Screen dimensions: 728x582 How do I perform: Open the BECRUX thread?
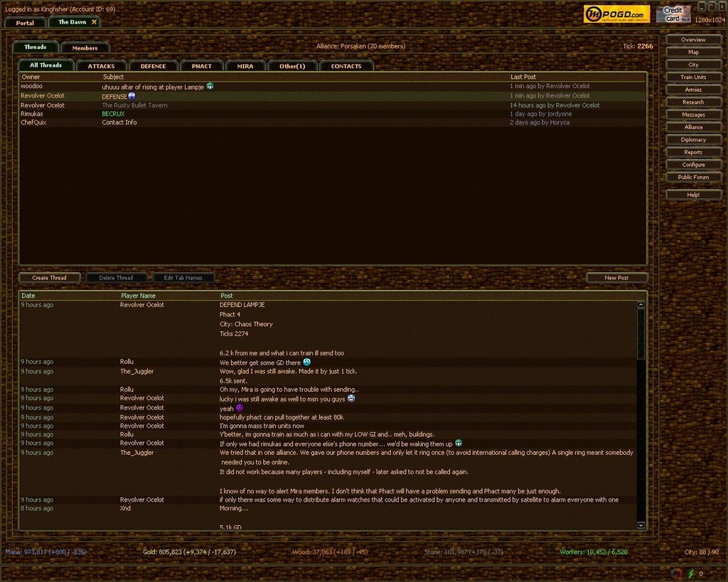pyautogui.click(x=113, y=114)
